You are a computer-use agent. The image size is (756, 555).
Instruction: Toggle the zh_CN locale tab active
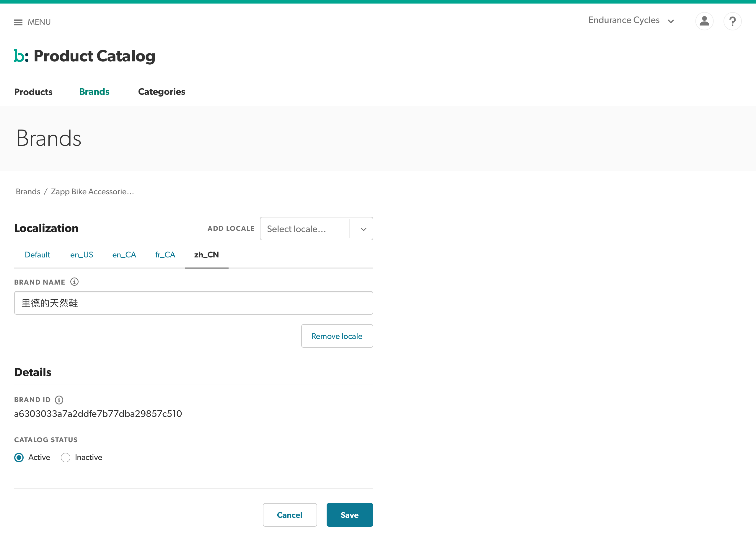point(207,254)
